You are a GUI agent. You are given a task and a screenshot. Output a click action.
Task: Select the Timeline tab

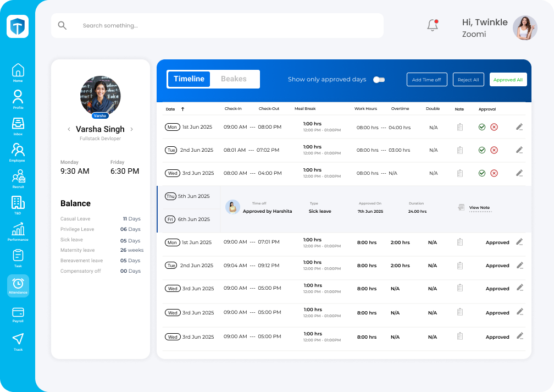(189, 79)
